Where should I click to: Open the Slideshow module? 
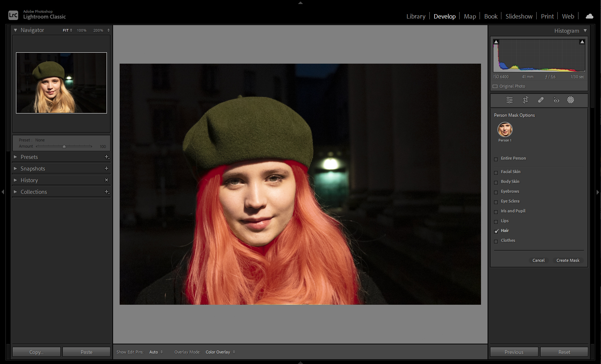[519, 16]
